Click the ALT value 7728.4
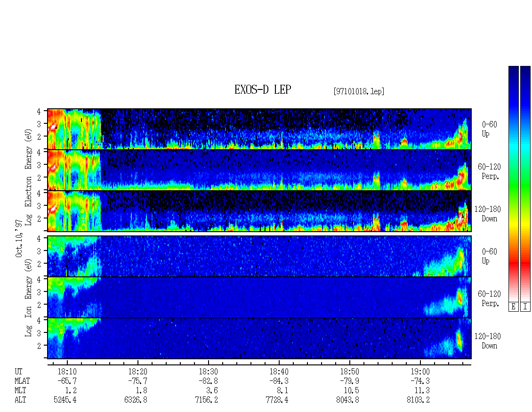This screenshot has width=532, height=412. tap(277, 400)
